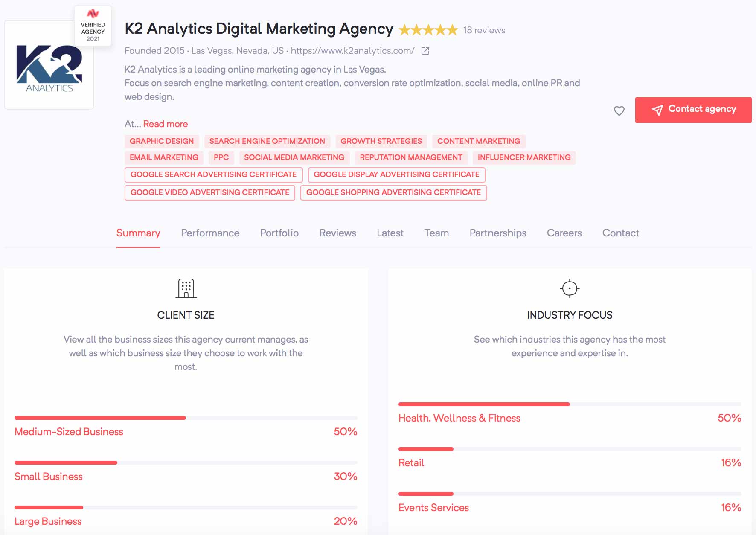Open the Reviews tab
The width and height of the screenshot is (756, 535).
pyautogui.click(x=337, y=233)
